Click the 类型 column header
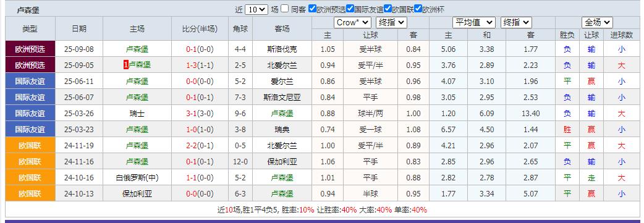The width and height of the screenshot is (644, 223). click(x=30, y=29)
